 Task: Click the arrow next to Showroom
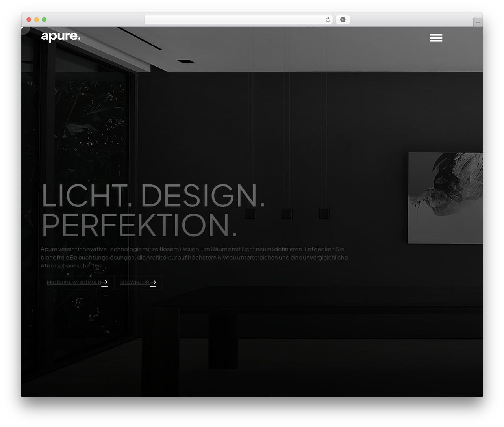(x=153, y=282)
